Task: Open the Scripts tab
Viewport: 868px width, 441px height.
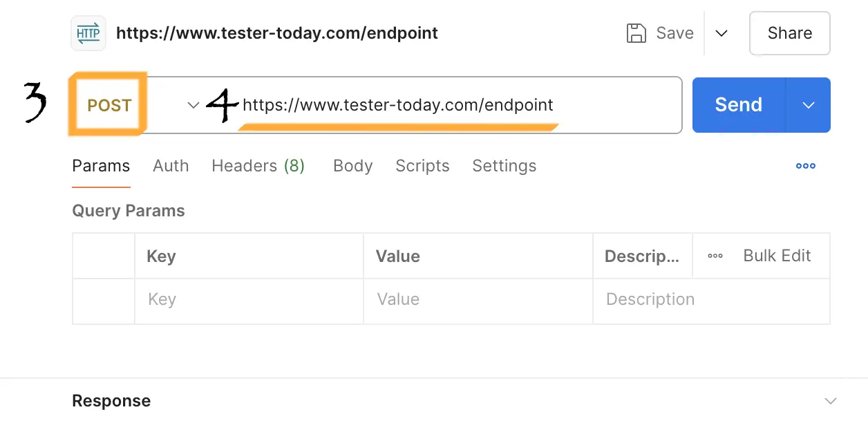Action: 422,165
